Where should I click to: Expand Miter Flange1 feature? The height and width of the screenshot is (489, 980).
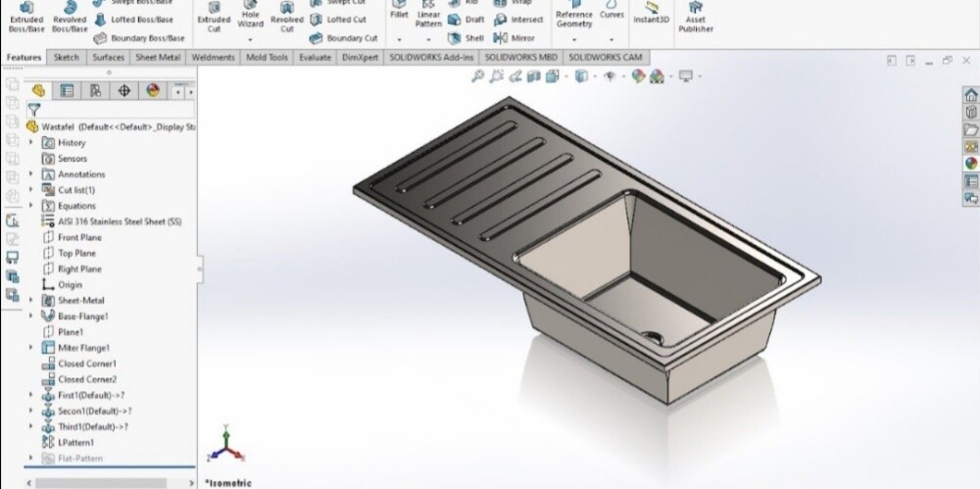coord(30,348)
